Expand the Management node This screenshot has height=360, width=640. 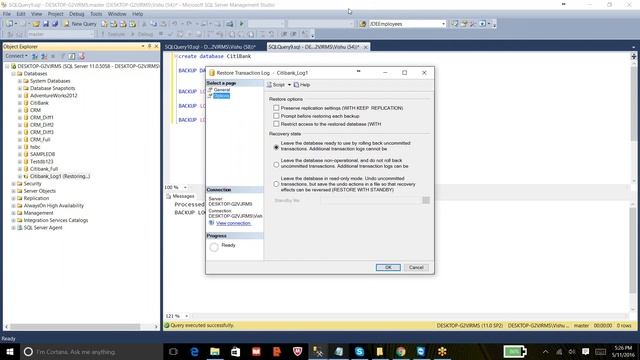click(13, 213)
